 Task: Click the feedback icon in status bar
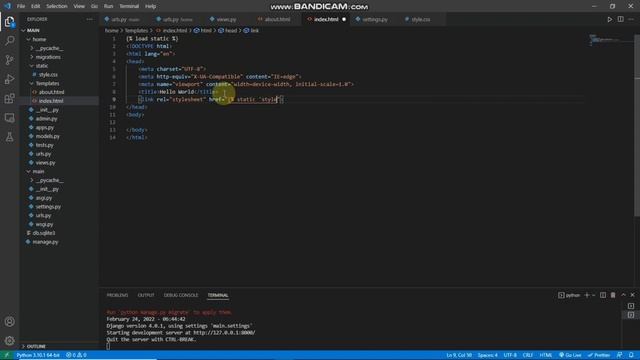point(620,355)
